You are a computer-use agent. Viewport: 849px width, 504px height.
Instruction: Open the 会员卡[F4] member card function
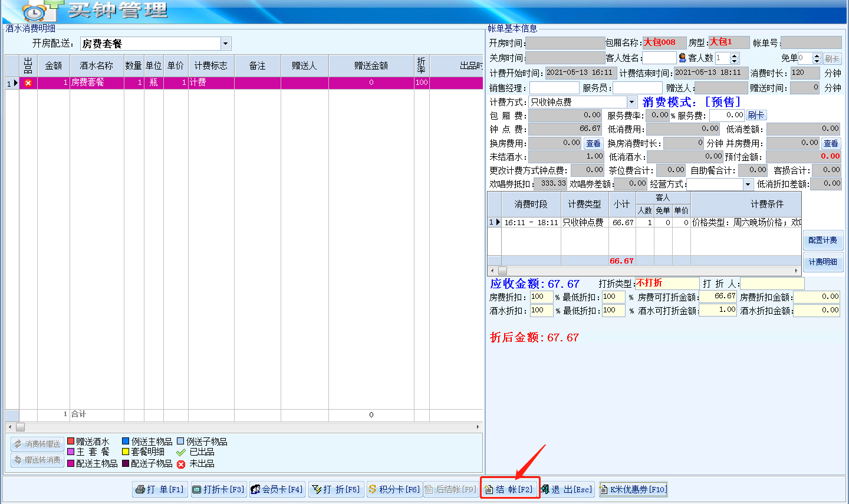pos(277,489)
